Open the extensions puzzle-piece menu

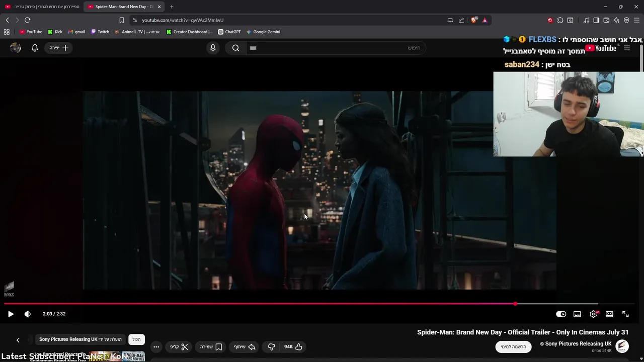click(560, 20)
